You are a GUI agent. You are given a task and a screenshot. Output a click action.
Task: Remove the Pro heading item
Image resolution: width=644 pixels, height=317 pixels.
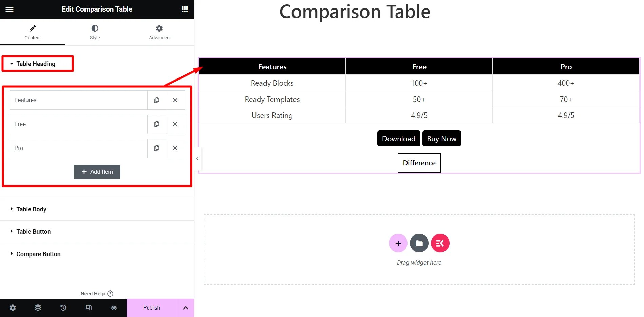tap(175, 148)
